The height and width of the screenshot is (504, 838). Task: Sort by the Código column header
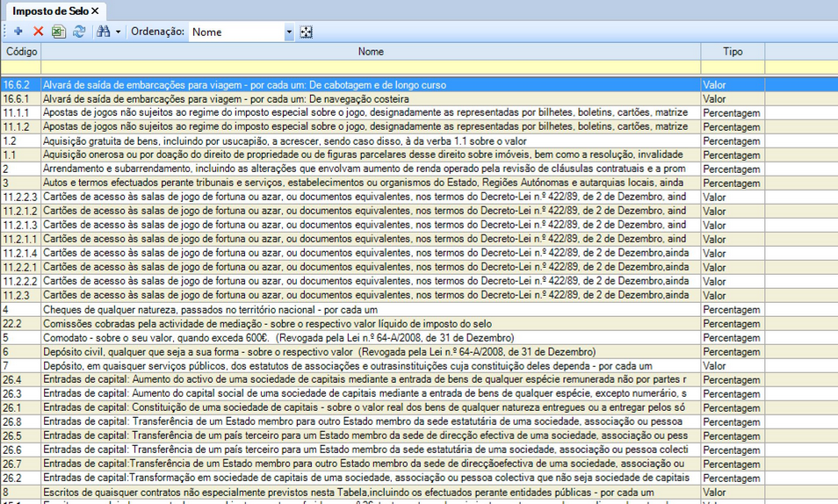21,51
